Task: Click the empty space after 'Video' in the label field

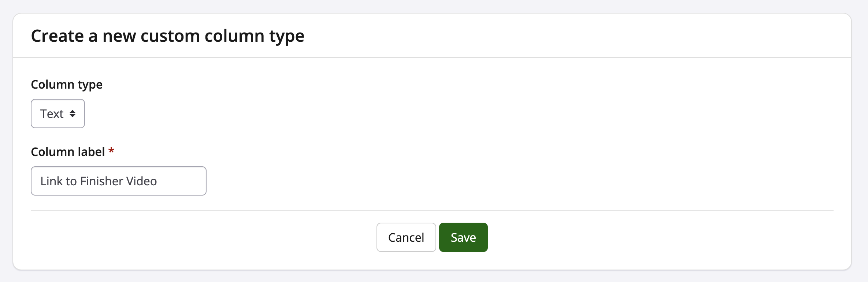Action: click(181, 181)
